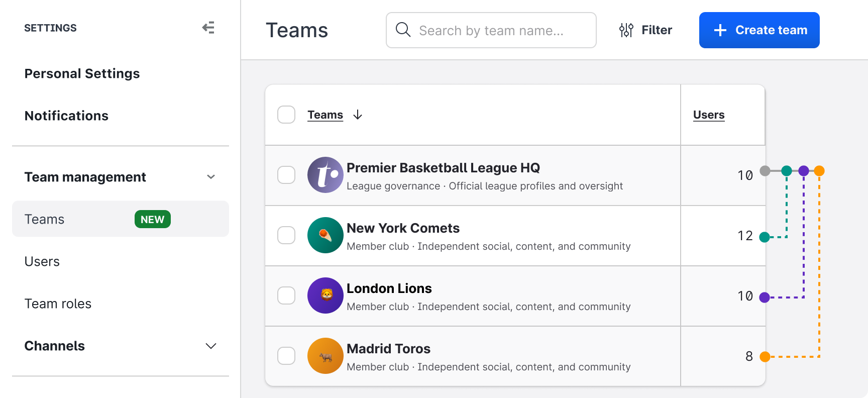
Task: Click the search magnifier icon
Action: point(403,30)
